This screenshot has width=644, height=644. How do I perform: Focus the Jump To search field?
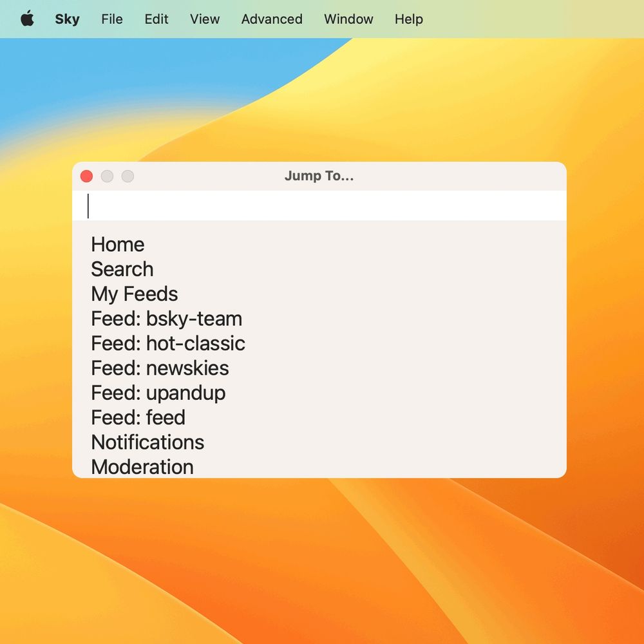(319, 206)
